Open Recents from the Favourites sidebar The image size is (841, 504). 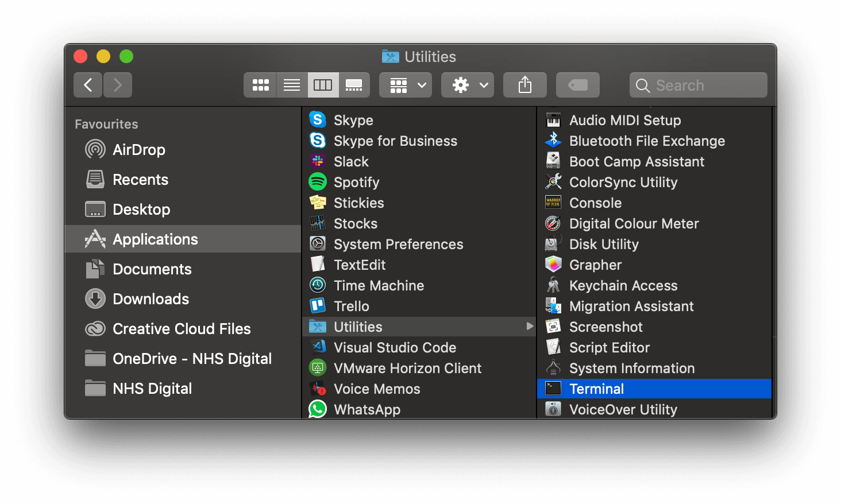(x=140, y=179)
